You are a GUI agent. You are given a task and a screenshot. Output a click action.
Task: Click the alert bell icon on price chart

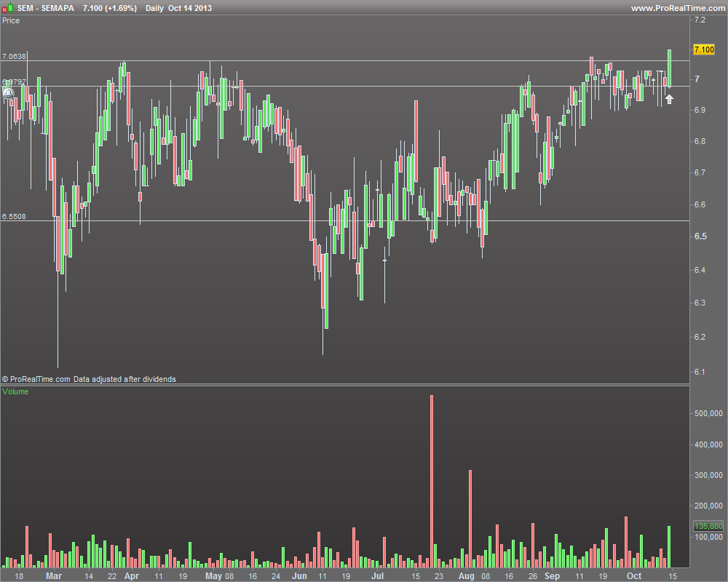[x=8, y=95]
